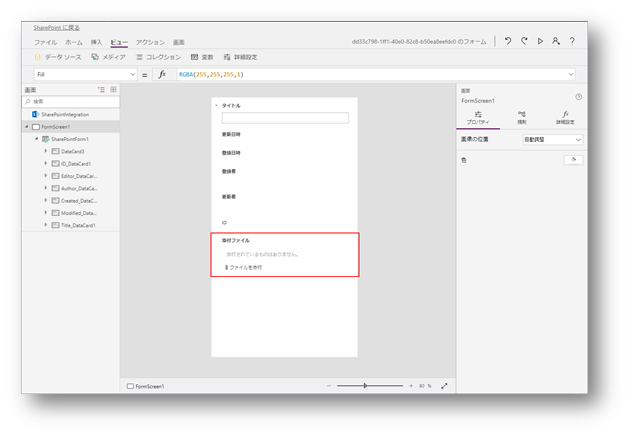Click the Undo arrow icon
Image resolution: width=630 pixels, height=436 pixels.
(x=508, y=42)
